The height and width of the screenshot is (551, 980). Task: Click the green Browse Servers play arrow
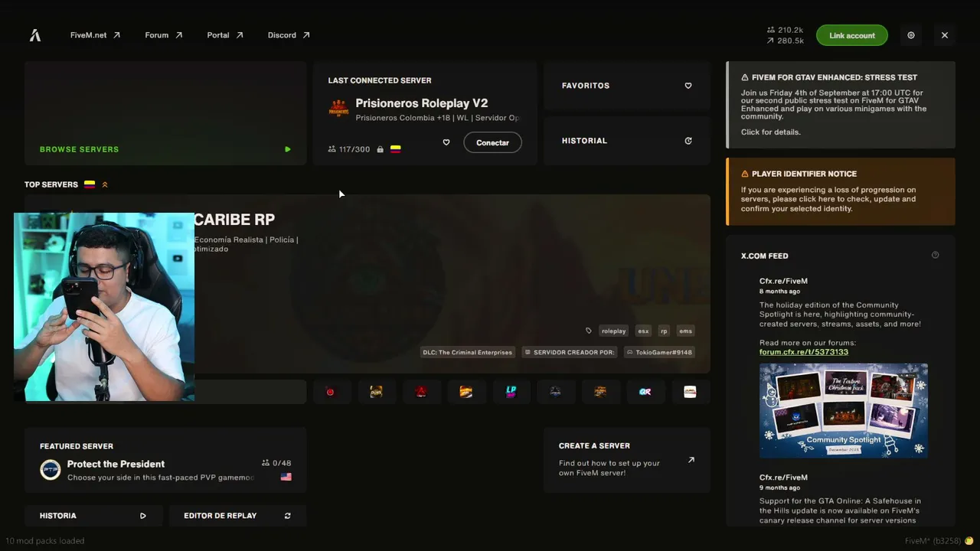(288, 149)
